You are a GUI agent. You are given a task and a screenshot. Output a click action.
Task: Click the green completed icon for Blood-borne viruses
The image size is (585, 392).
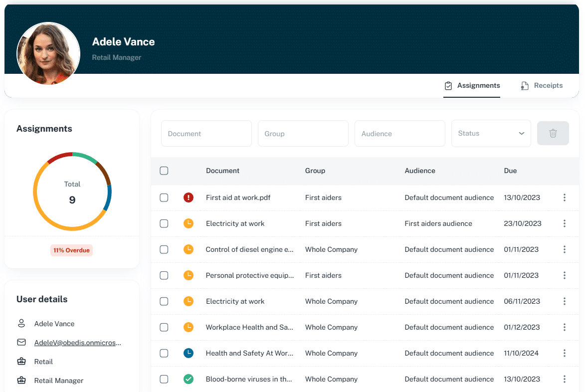click(189, 379)
